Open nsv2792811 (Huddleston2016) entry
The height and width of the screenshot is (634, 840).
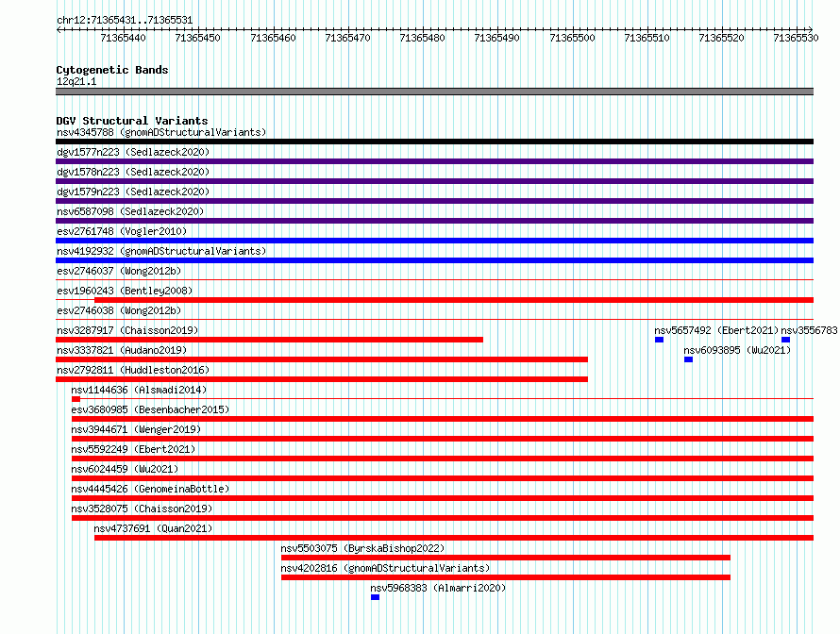(133, 370)
